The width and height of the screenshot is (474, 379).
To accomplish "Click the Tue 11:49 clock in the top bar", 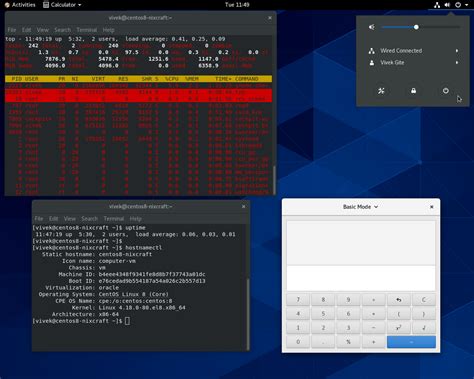I will tap(237, 5).
